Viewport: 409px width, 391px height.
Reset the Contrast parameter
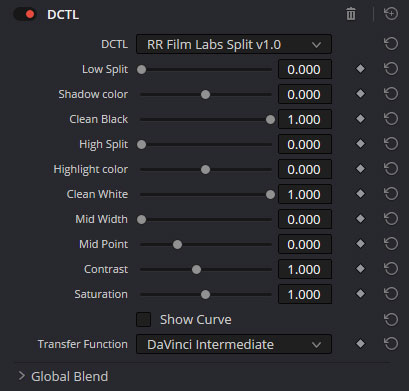click(x=391, y=269)
